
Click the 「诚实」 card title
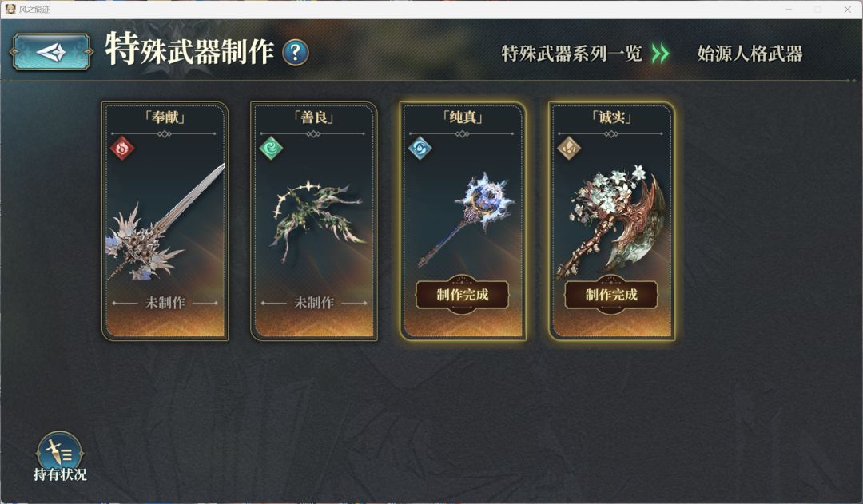[x=611, y=117]
